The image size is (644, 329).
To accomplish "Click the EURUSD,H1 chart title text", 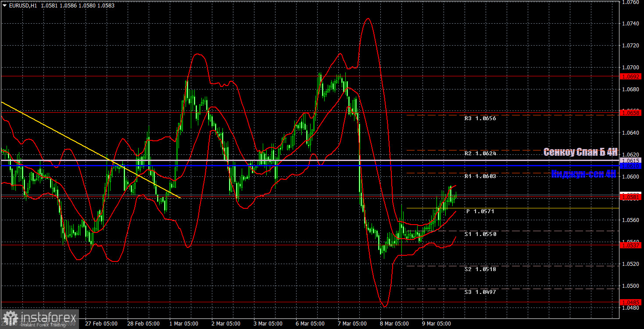I will (24, 5).
